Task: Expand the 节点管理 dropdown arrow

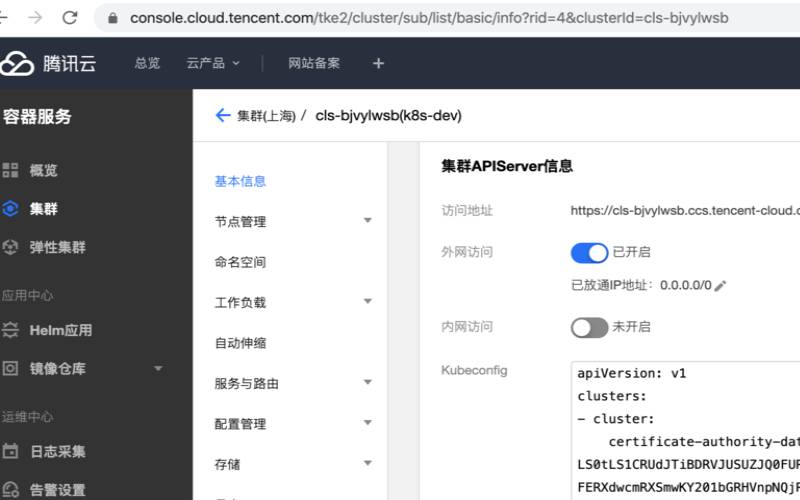Action: pos(367,220)
